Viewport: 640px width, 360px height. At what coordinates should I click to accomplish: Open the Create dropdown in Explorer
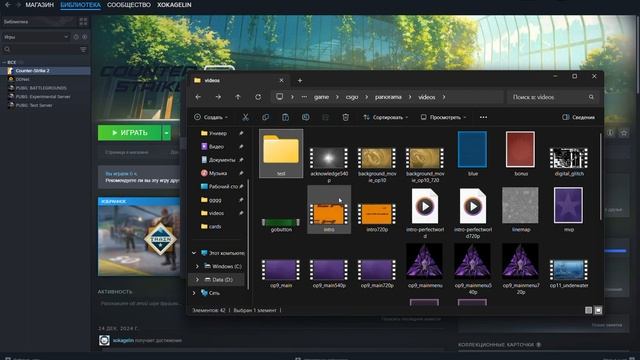point(211,118)
